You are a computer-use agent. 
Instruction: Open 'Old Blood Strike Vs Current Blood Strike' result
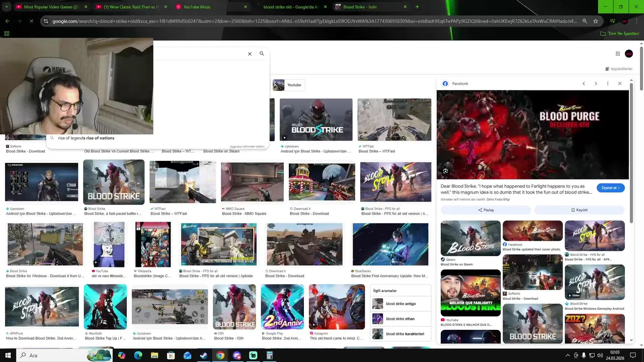[x=119, y=151]
